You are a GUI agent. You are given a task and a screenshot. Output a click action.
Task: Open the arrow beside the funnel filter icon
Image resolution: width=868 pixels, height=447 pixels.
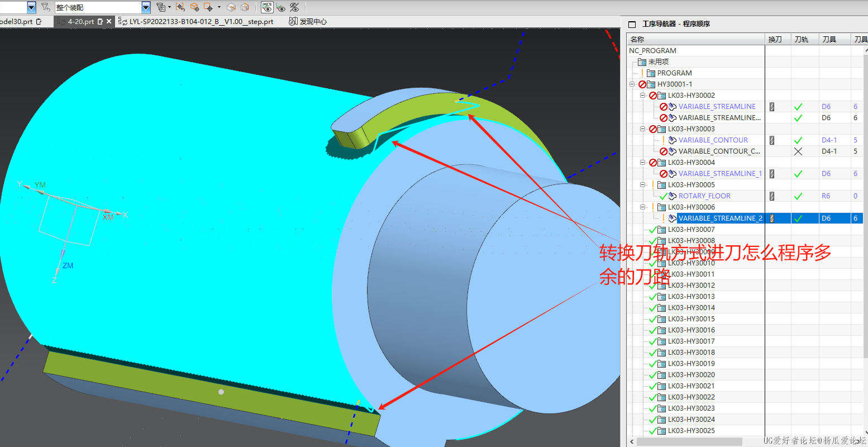[x=169, y=7]
